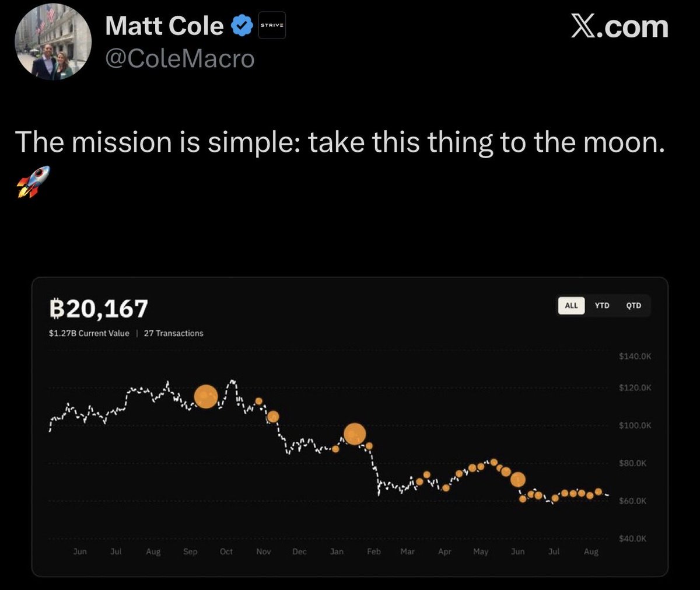700x590 pixels.
Task: Click the Strive affiliate badge icon
Action: coord(272,26)
